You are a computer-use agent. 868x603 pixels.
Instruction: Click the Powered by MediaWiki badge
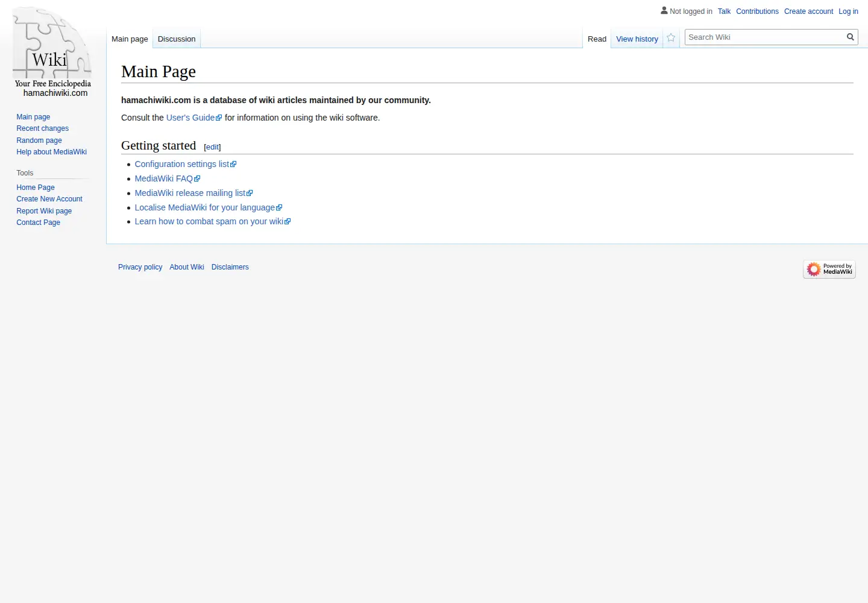(x=829, y=269)
